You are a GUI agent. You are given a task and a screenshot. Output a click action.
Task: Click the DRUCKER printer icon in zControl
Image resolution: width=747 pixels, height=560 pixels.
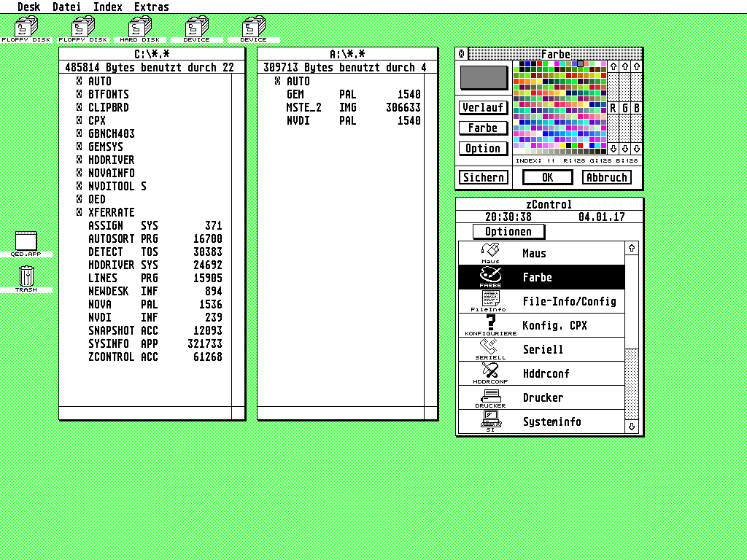click(491, 397)
